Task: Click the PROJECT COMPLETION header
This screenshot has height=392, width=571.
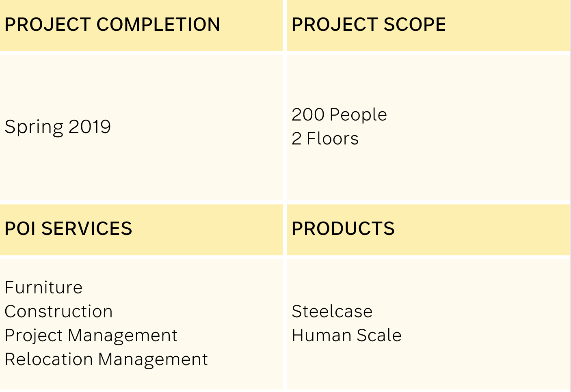Action: pos(112,24)
